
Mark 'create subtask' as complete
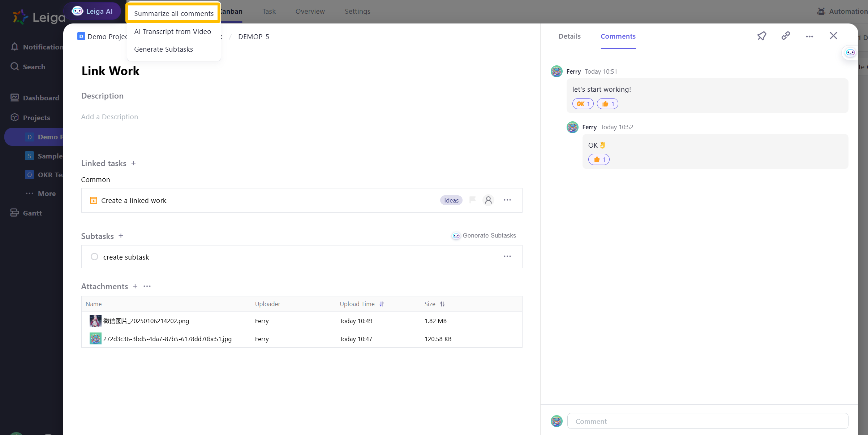coord(94,257)
